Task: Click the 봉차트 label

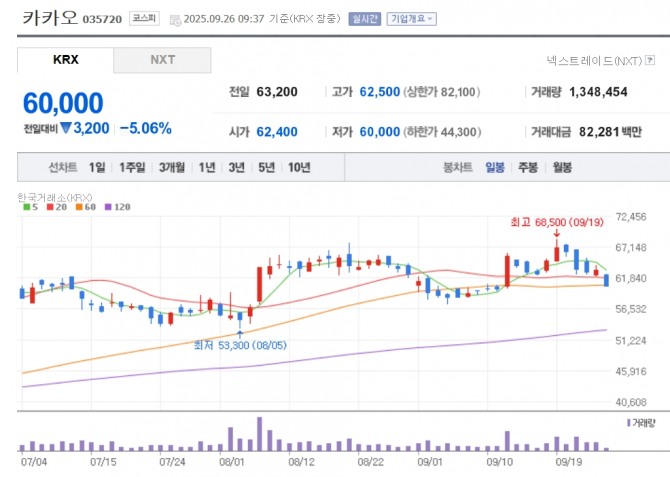Action: point(458,167)
